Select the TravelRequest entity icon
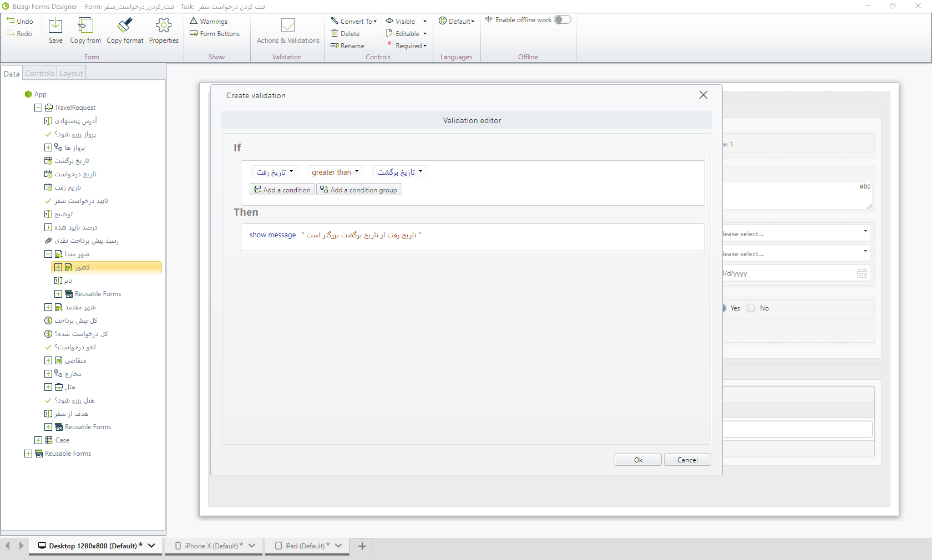The height and width of the screenshot is (560, 932). point(49,108)
